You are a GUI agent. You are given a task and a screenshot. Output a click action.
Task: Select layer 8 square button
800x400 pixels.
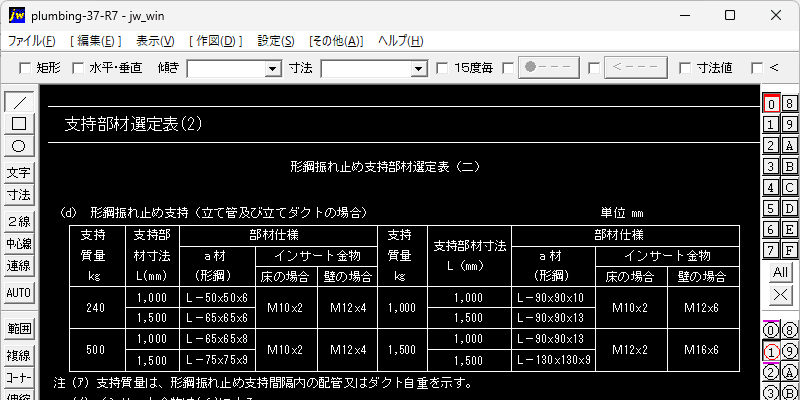point(789,104)
